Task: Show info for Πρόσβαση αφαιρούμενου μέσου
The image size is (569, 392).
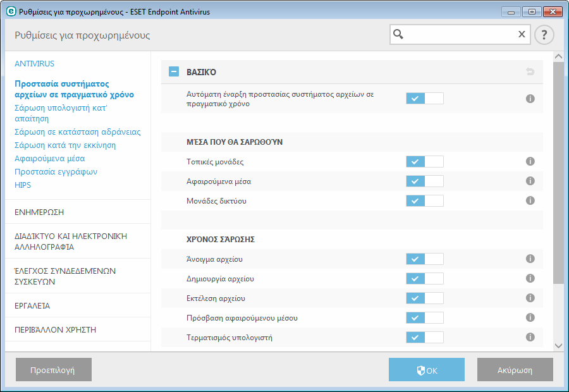Action: 530,317
